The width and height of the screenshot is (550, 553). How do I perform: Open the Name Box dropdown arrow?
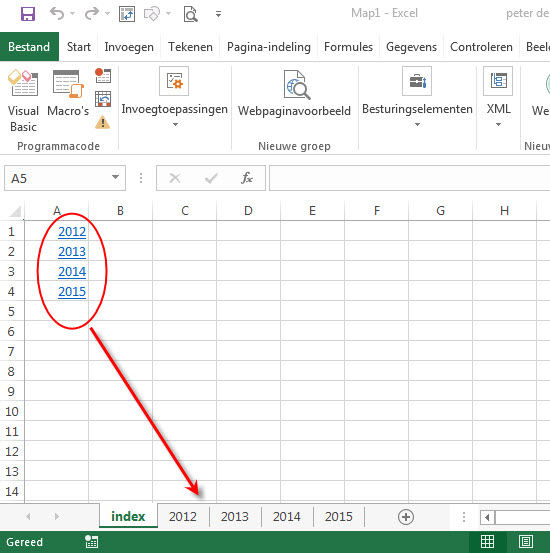point(115,177)
